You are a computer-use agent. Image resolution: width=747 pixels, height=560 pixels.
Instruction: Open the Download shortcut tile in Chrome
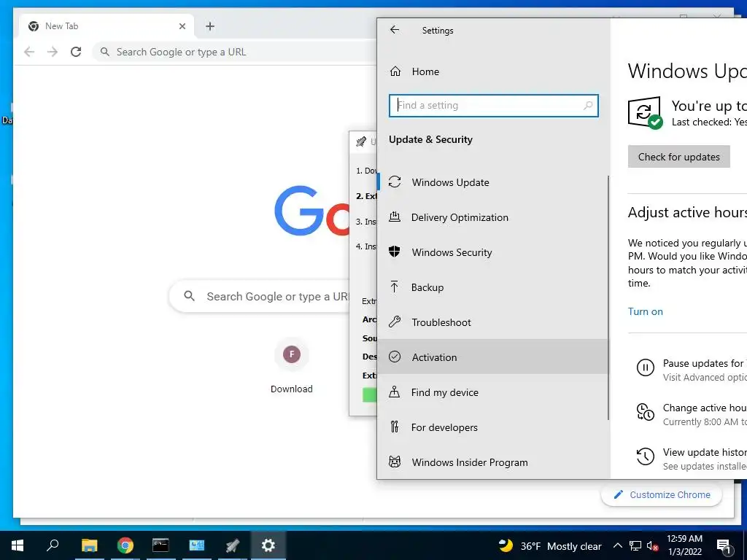tap(292, 366)
